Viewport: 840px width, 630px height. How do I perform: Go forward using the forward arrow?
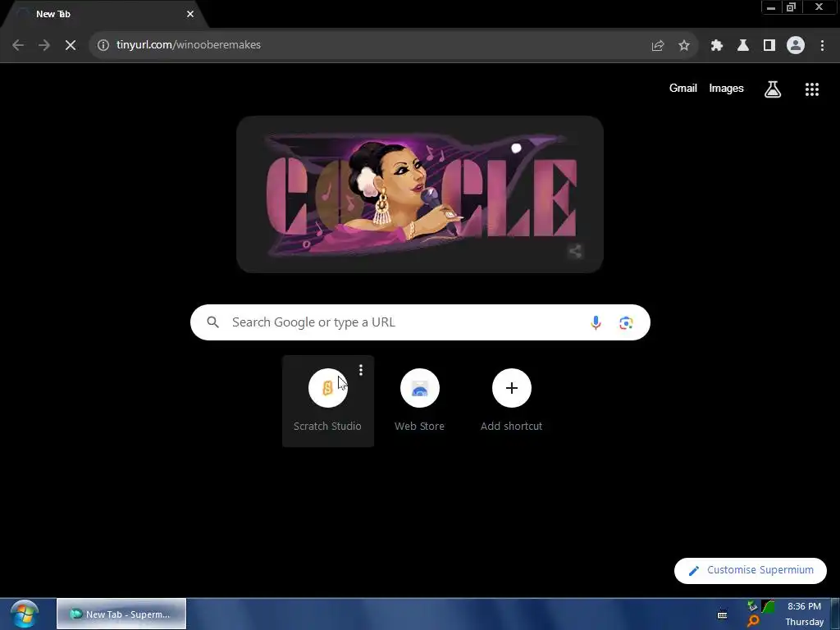44,45
